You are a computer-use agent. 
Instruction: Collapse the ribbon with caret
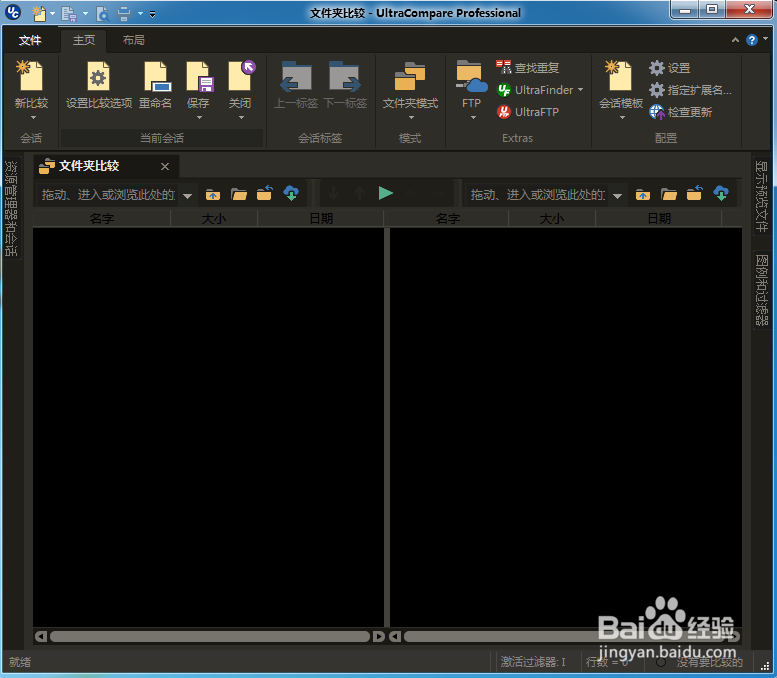coord(735,40)
